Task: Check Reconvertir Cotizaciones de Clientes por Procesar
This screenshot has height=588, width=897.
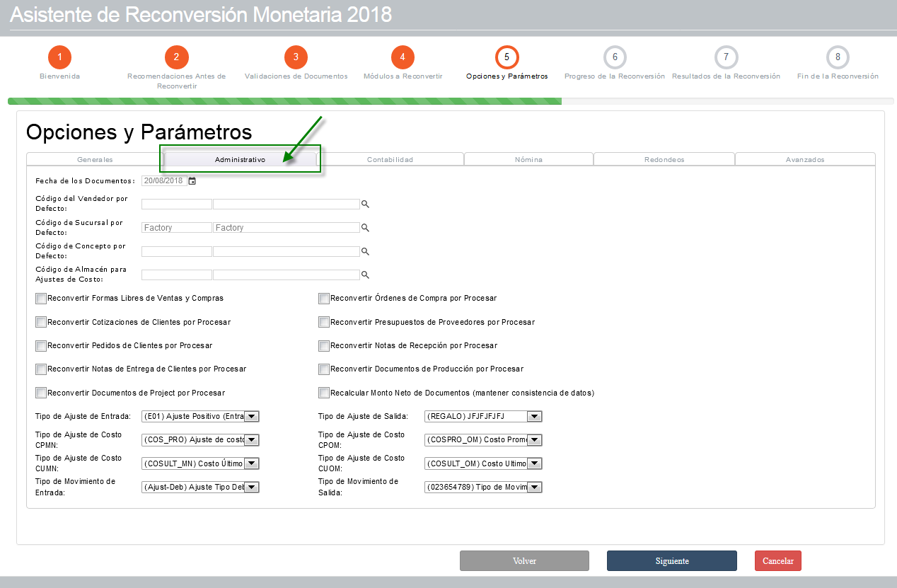Action: [41, 322]
